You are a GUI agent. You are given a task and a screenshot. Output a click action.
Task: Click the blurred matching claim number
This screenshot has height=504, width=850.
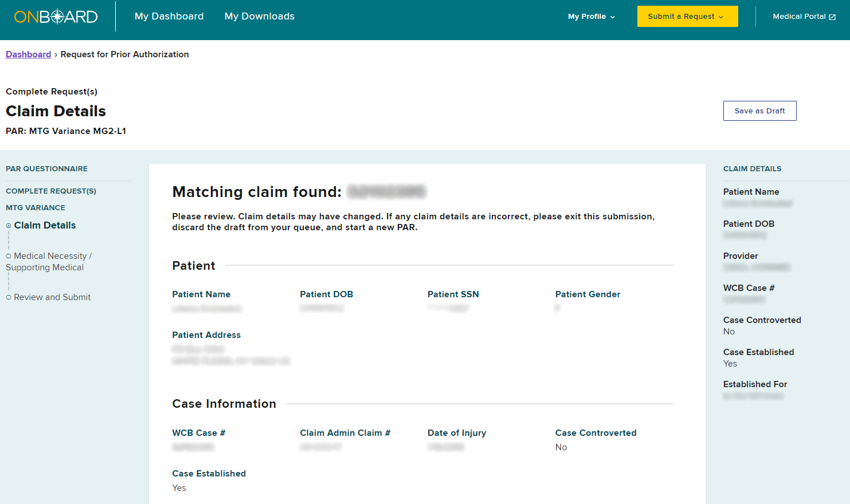click(386, 192)
